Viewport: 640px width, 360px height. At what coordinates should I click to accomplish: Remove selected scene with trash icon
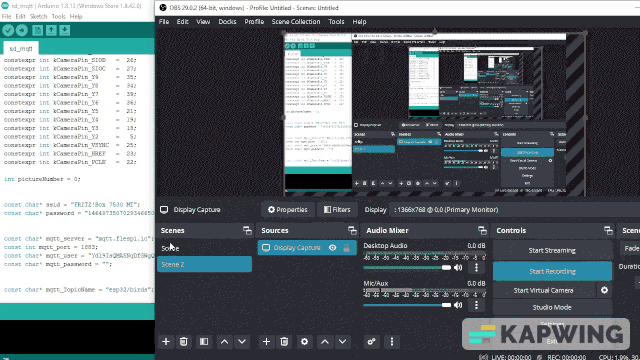pos(184,342)
